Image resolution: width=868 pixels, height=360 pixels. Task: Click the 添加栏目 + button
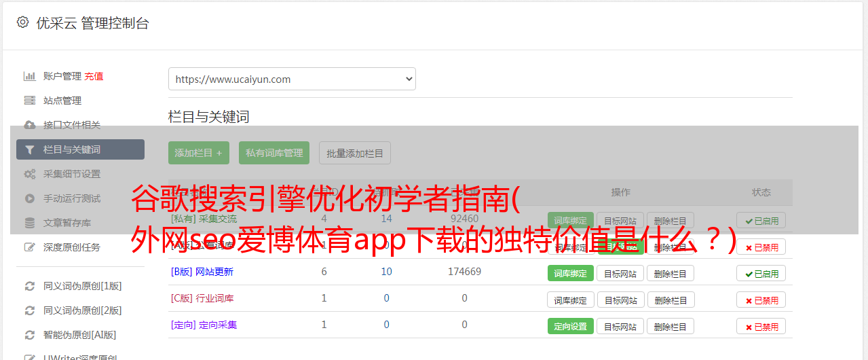[199, 153]
